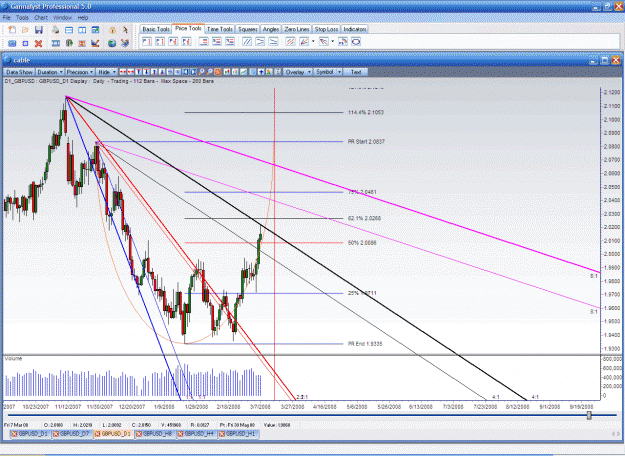
Task: Open the Precision dropdown
Action: pyautogui.click(x=80, y=72)
